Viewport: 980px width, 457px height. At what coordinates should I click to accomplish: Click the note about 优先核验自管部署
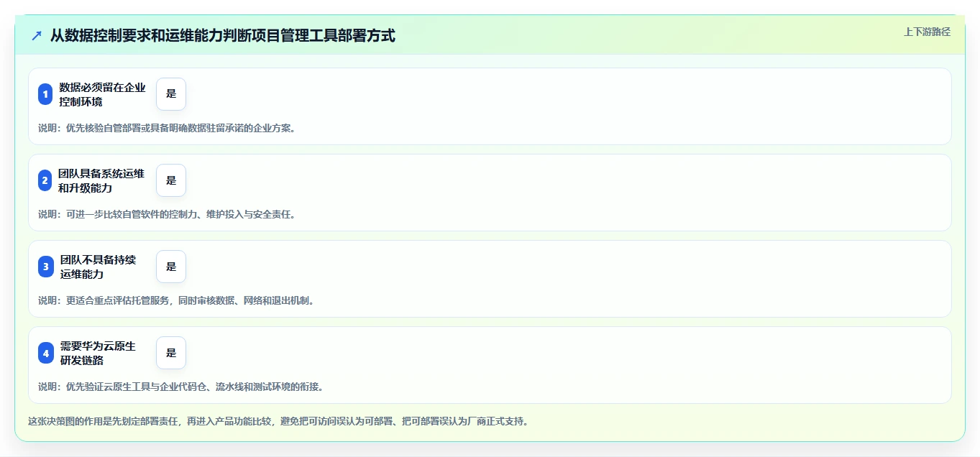click(x=167, y=128)
